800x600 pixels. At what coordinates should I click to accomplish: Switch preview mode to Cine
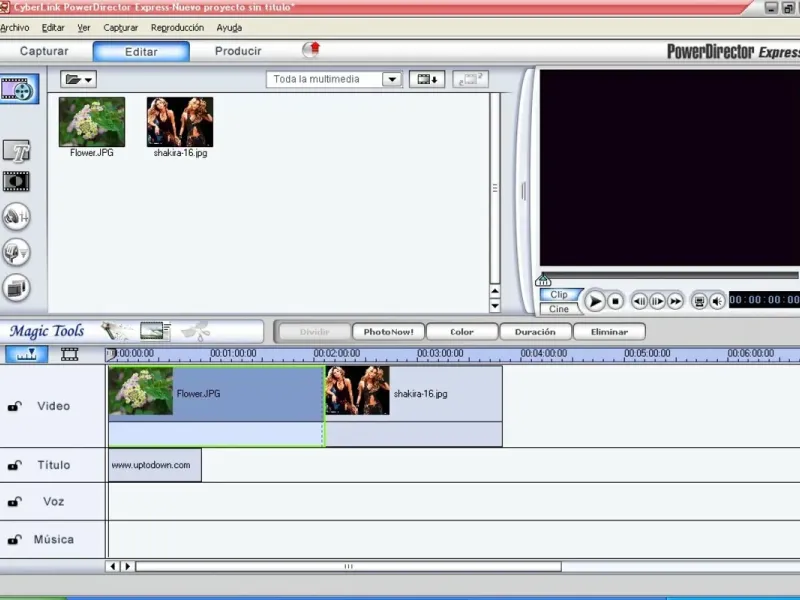point(559,309)
